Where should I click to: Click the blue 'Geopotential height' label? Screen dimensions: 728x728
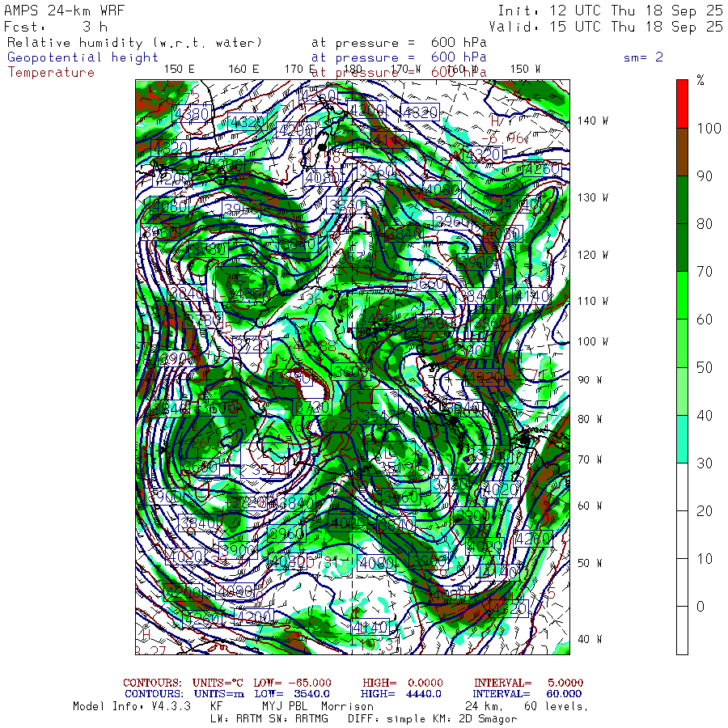[x=83, y=57]
